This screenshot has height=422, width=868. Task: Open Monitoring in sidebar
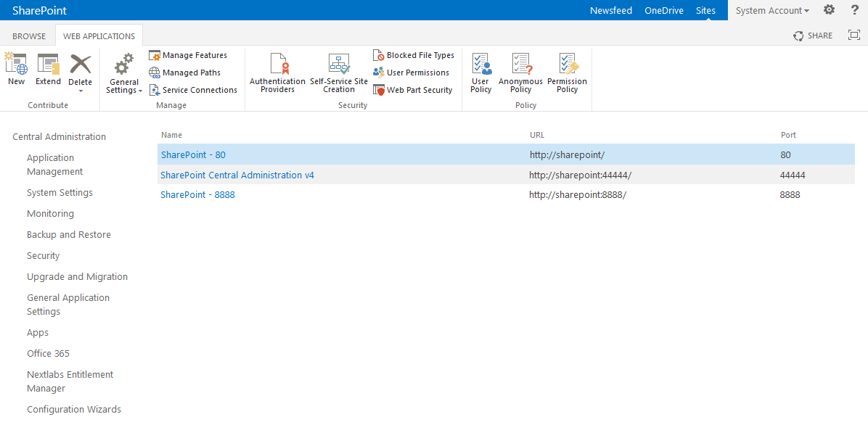click(50, 213)
